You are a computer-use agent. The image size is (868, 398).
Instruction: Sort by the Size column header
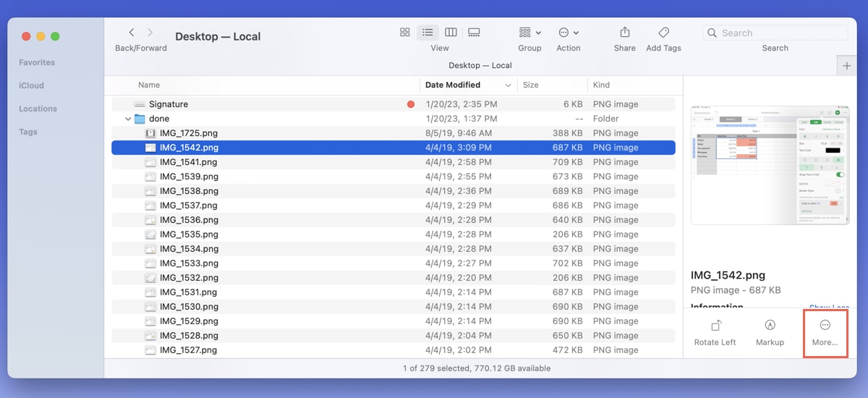coord(531,85)
